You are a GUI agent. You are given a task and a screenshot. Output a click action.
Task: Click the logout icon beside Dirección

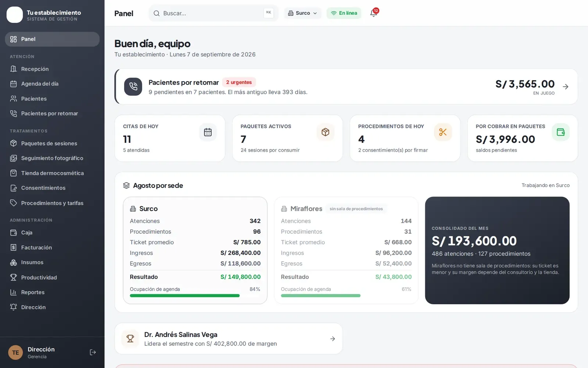point(93,353)
